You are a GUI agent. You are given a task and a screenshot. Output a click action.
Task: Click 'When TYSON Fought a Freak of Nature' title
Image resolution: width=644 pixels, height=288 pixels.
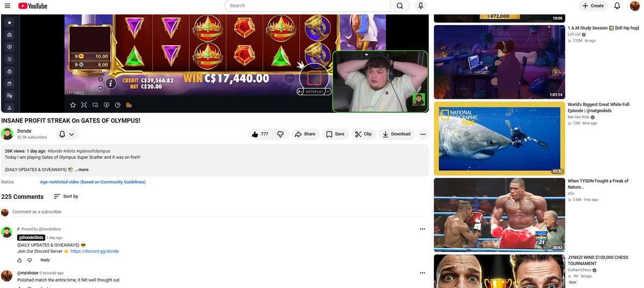[x=598, y=184]
